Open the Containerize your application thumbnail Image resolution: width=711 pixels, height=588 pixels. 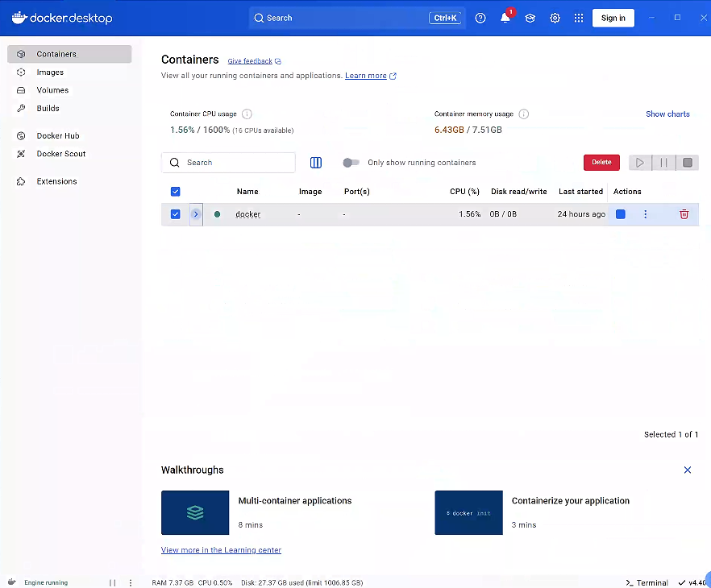[x=468, y=512]
